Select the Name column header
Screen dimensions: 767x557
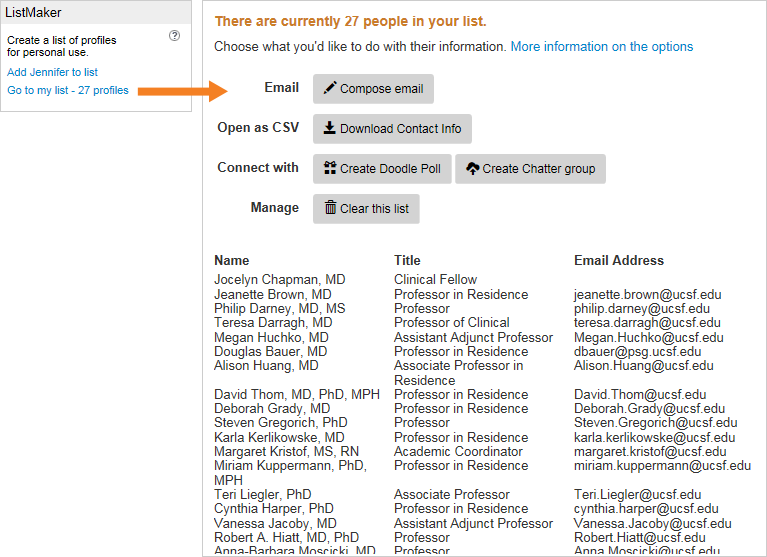pyautogui.click(x=232, y=260)
